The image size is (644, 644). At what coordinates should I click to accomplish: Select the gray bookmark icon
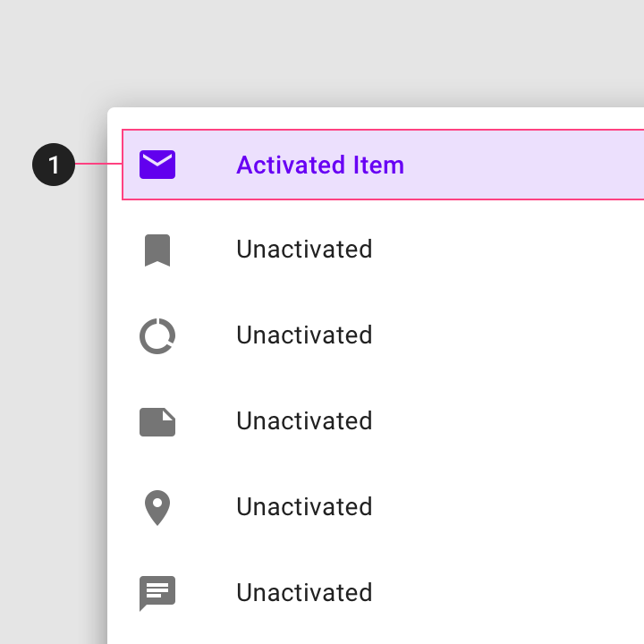(157, 250)
